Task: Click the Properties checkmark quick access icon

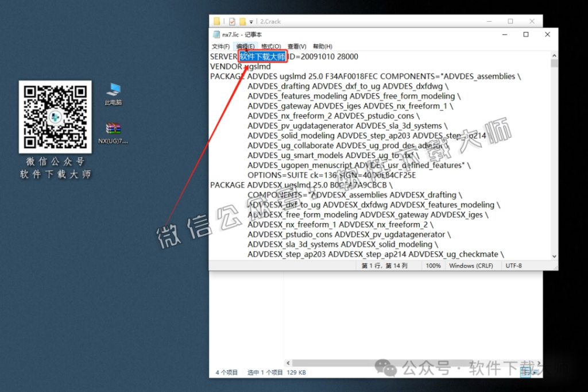Action: (x=232, y=21)
